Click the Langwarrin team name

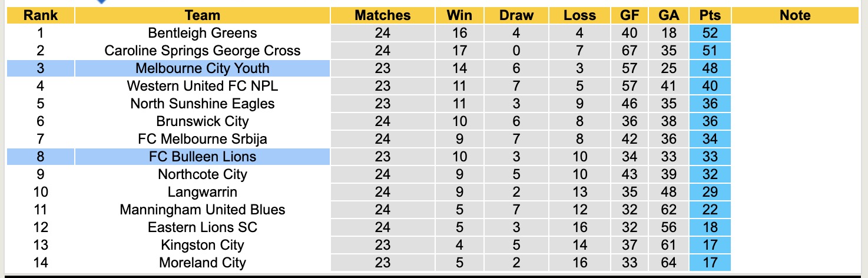tap(202, 192)
